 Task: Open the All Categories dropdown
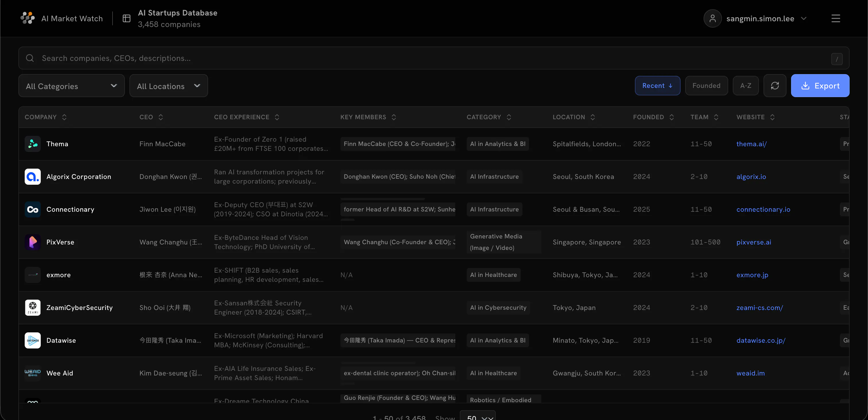[x=71, y=86]
